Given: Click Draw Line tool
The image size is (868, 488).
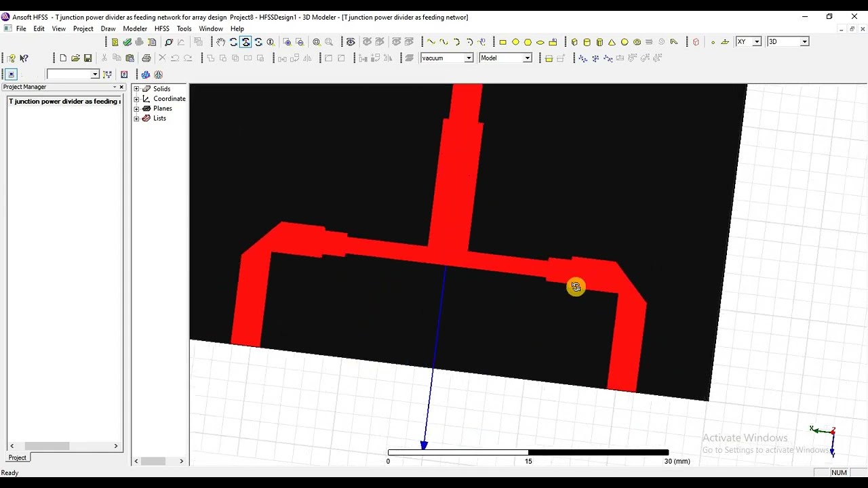Looking at the screenshot, I should (x=431, y=42).
